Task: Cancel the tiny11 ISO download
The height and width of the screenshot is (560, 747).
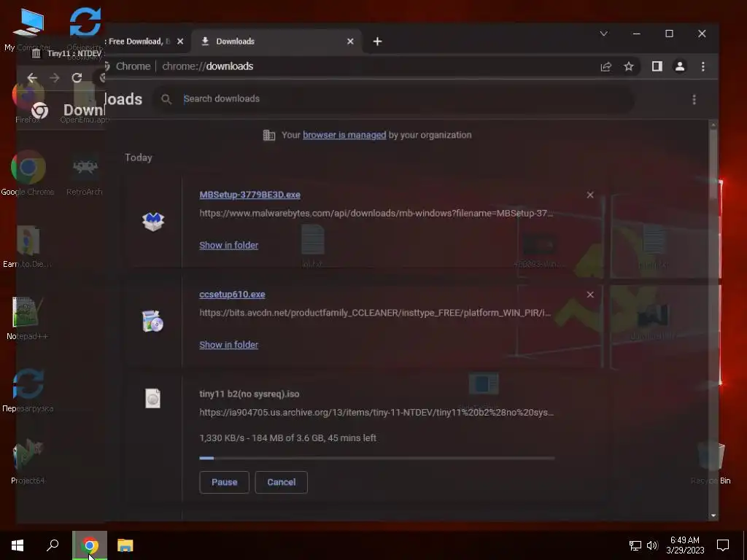Action: point(281,483)
